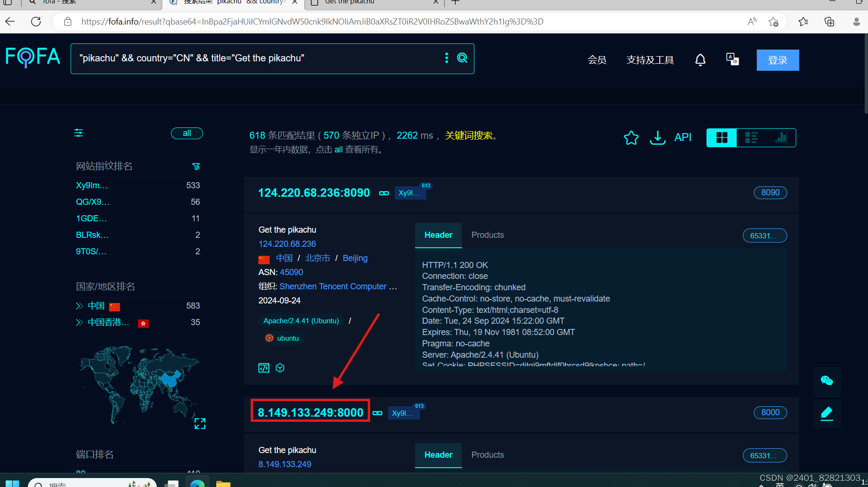The width and height of the screenshot is (868, 487).
Task: Click link icon next to 8.149.133.249:8000
Action: point(377,413)
